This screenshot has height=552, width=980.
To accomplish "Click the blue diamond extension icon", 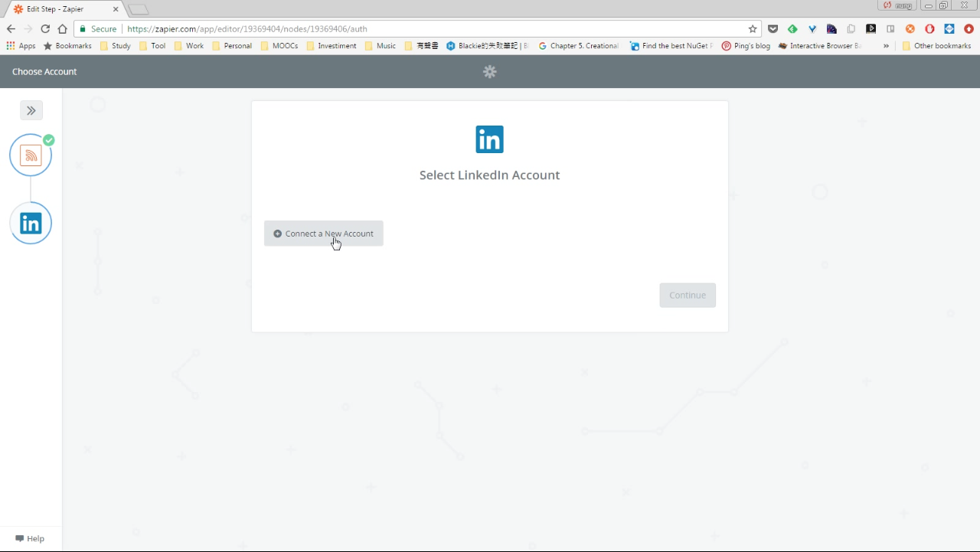I will (x=949, y=29).
